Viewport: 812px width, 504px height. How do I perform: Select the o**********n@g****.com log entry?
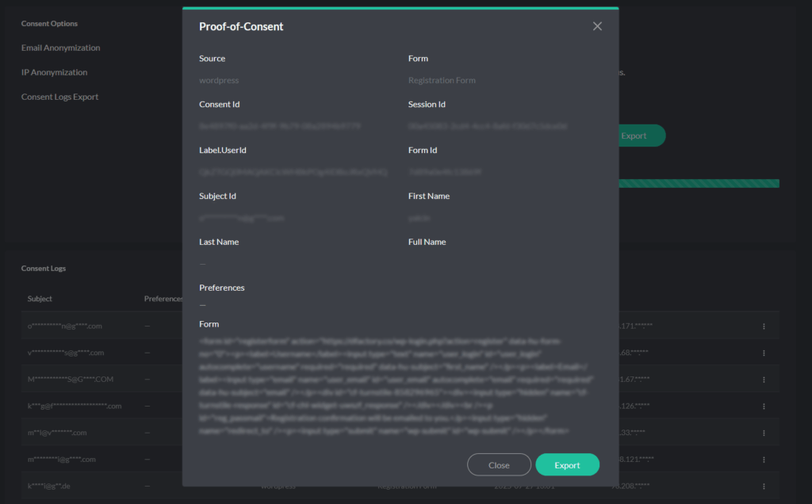65,326
